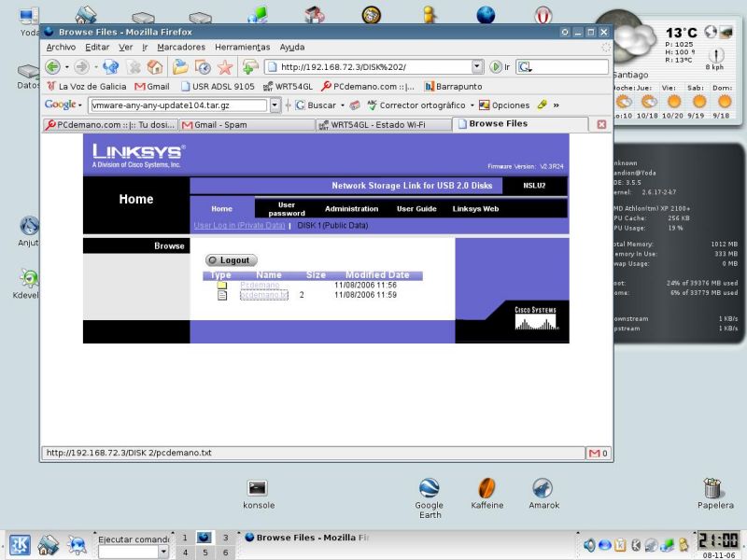Go to the Administration page
This screenshot has height=560, width=747.
pos(352,208)
